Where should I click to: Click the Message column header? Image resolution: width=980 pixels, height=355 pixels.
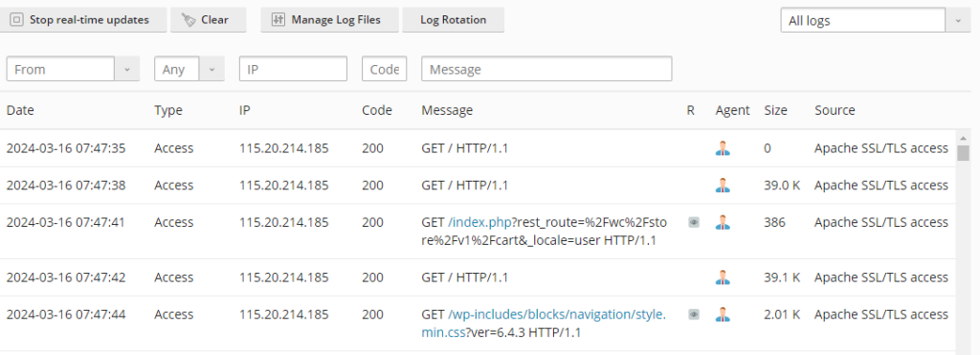tap(447, 111)
